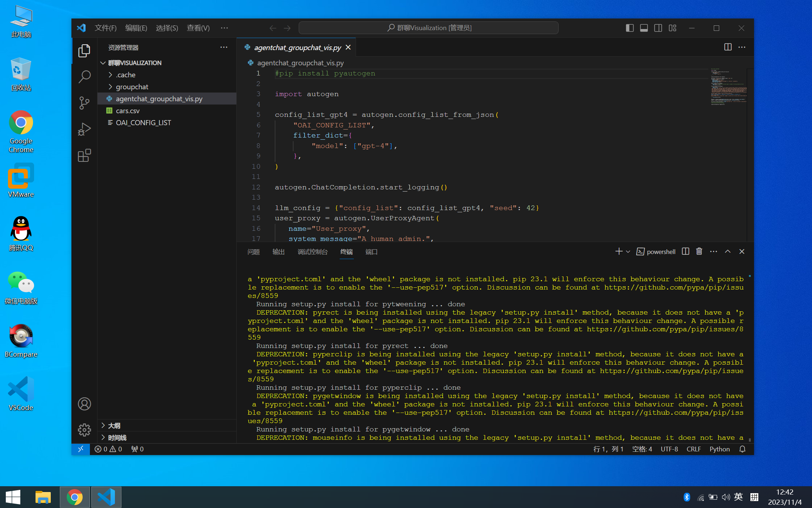Customize layout icon in title bar
Image resolution: width=812 pixels, height=508 pixels.
point(672,28)
